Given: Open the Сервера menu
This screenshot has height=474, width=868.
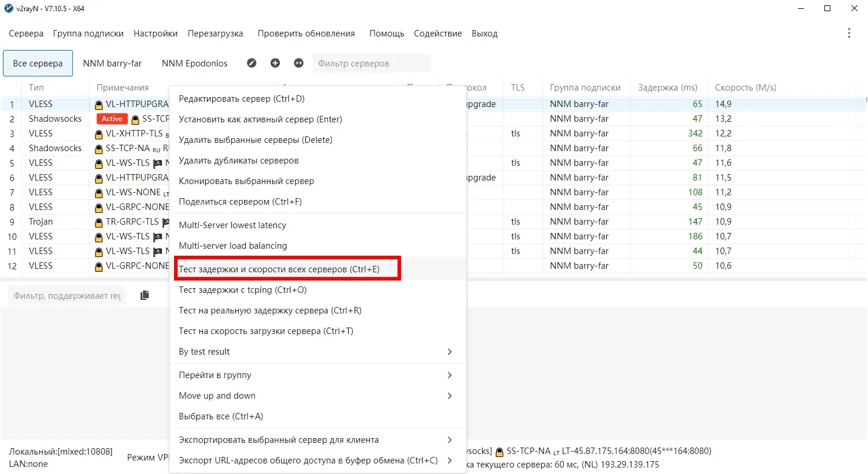Looking at the screenshot, I should click(x=26, y=34).
